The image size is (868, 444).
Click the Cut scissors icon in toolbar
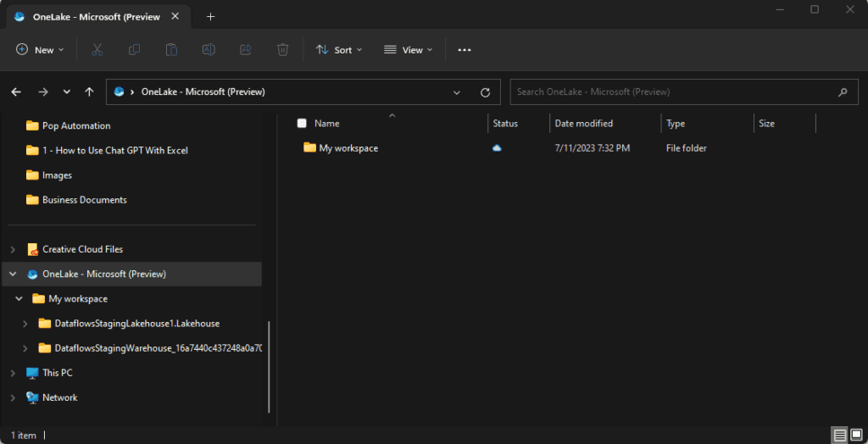pyautogui.click(x=97, y=50)
